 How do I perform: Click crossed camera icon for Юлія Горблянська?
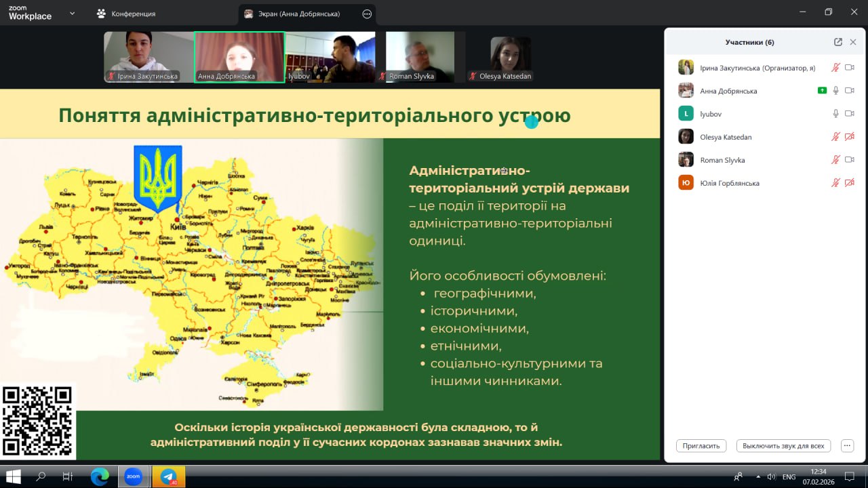(850, 183)
